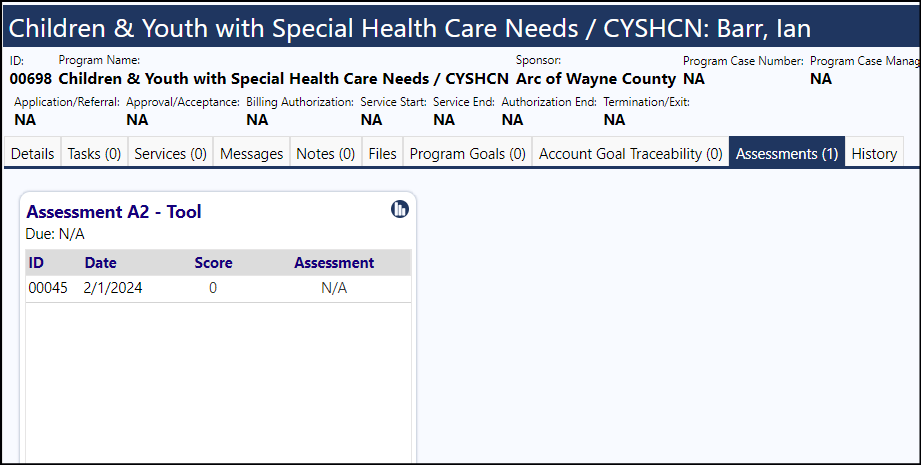The width and height of the screenshot is (921, 465).
Task: Open the Details tab
Action: (x=32, y=154)
